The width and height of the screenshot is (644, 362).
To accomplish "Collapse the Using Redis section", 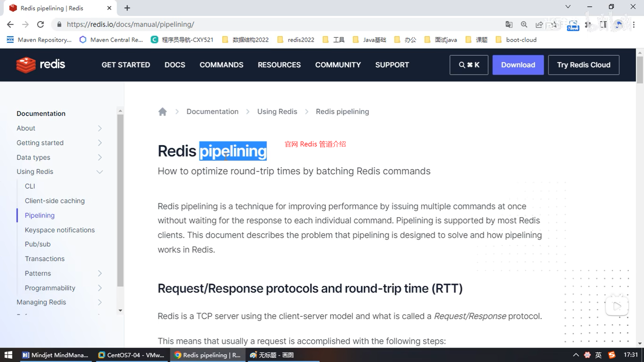I will tap(100, 172).
